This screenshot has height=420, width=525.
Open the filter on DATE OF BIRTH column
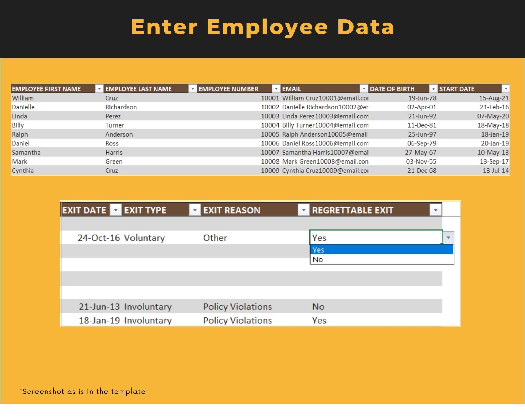tap(433, 89)
